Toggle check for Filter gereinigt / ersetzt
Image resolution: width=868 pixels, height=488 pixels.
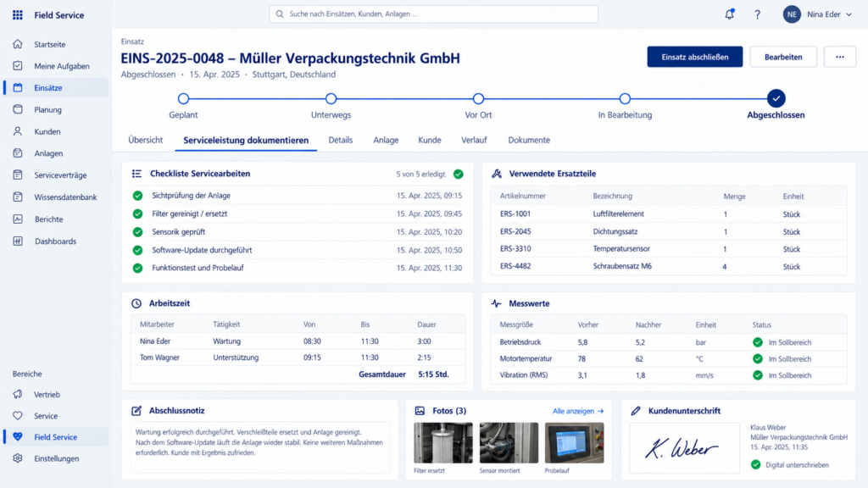click(138, 213)
